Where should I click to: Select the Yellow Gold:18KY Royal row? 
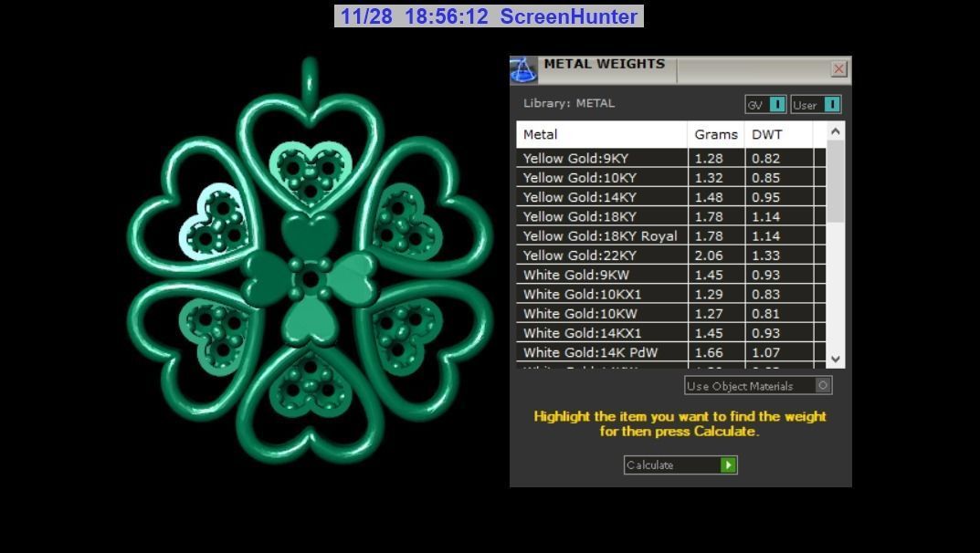[670, 235]
